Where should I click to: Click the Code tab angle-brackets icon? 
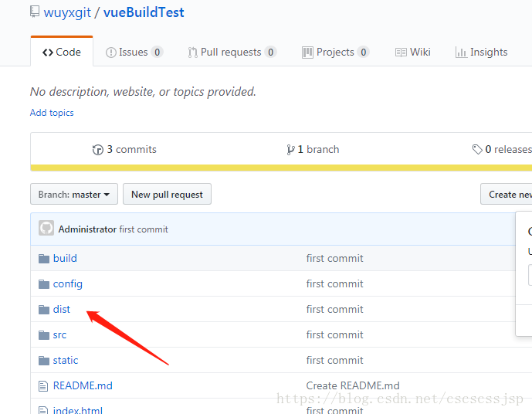pos(48,53)
